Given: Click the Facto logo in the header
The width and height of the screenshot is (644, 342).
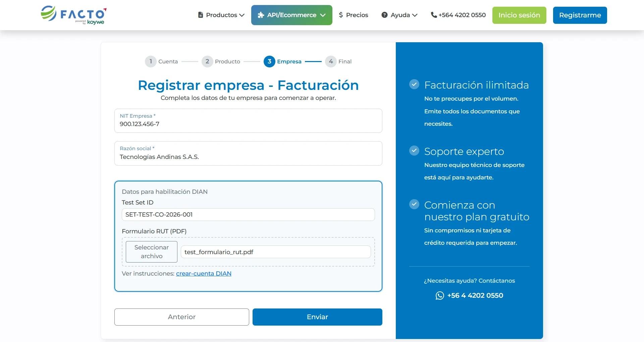Looking at the screenshot, I should [x=73, y=15].
